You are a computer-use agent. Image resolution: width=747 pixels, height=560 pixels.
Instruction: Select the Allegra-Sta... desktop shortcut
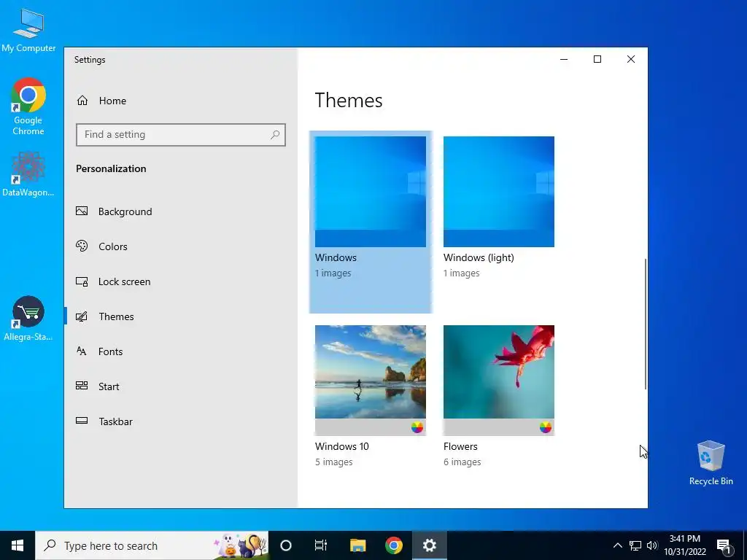pyautogui.click(x=28, y=319)
